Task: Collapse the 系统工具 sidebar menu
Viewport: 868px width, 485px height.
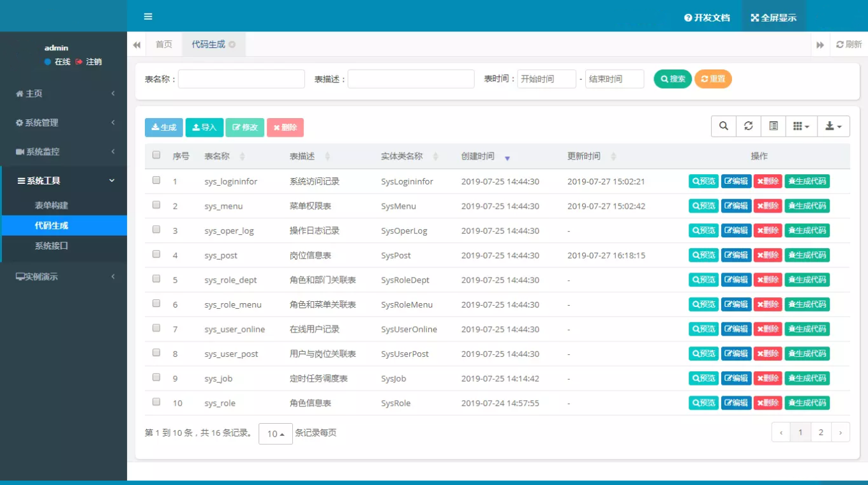Action: [64, 181]
